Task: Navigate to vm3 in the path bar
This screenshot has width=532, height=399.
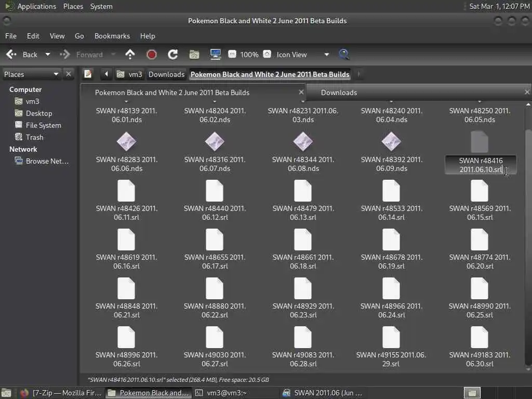Action: pyautogui.click(x=130, y=74)
